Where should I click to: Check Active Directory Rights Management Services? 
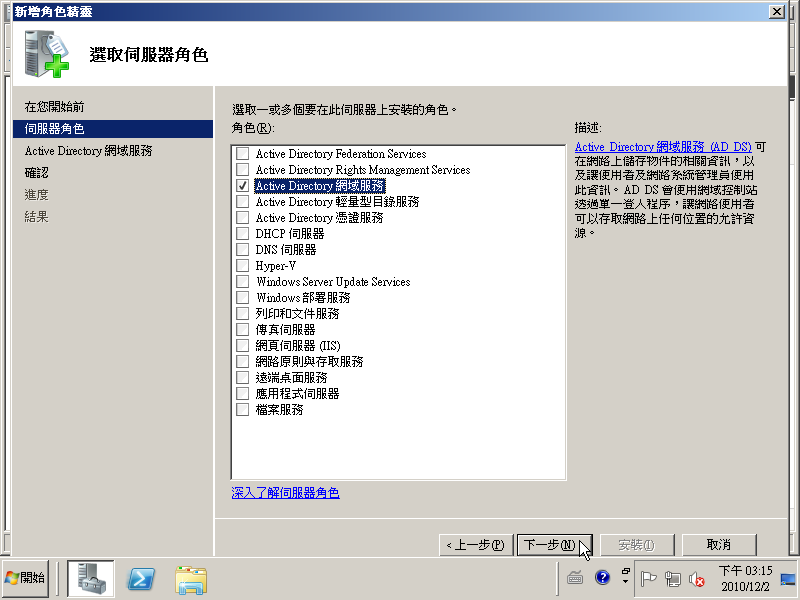(243, 169)
